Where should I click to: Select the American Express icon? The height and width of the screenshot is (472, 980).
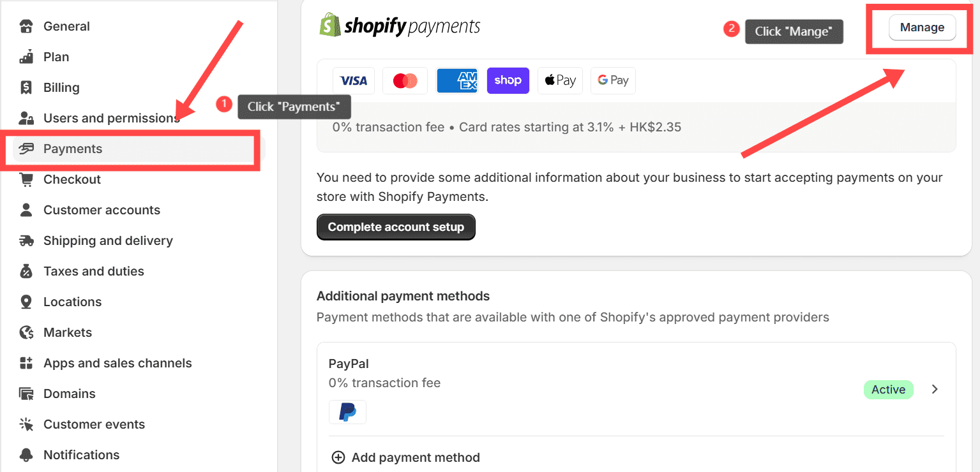457,80
